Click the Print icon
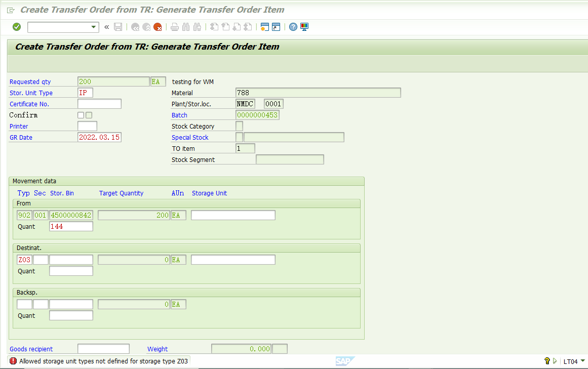 coord(174,27)
